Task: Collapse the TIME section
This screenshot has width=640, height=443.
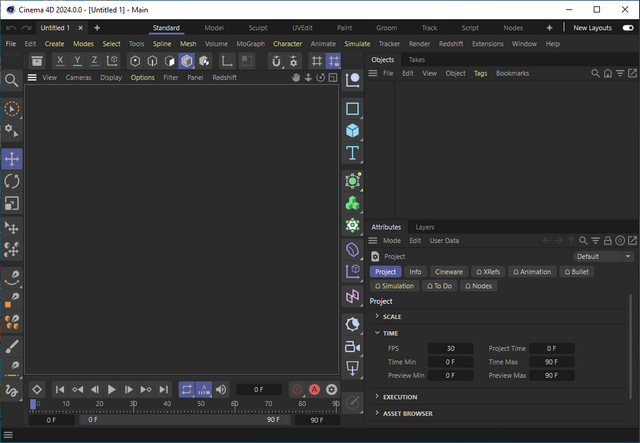Action: (377, 333)
